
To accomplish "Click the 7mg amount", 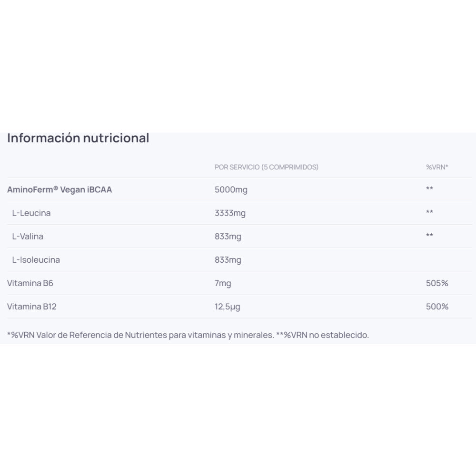I will point(223,283).
